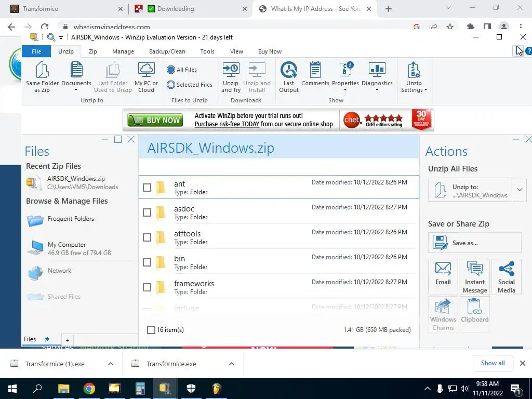532x399 pixels.
Task: Click the search magnifier in WinZip title bar
Action: point(51,37)
